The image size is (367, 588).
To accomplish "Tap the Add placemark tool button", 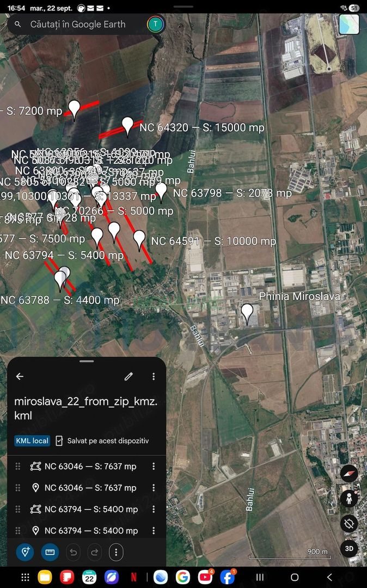I will pos(25,552).
